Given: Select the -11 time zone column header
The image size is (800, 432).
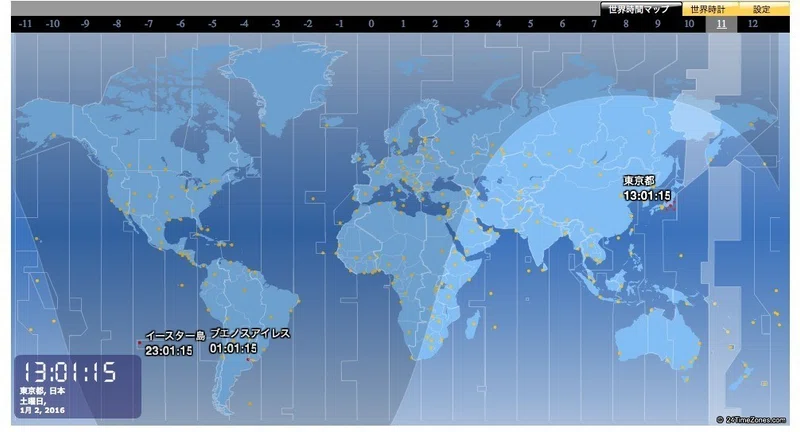Looking at the screenshot, I should [x=25, y=24].
